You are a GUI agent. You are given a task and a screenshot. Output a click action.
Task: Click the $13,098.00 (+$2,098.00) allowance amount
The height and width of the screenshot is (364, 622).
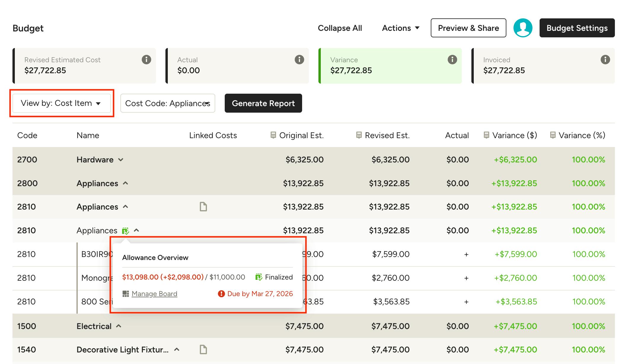coord(163,277)
